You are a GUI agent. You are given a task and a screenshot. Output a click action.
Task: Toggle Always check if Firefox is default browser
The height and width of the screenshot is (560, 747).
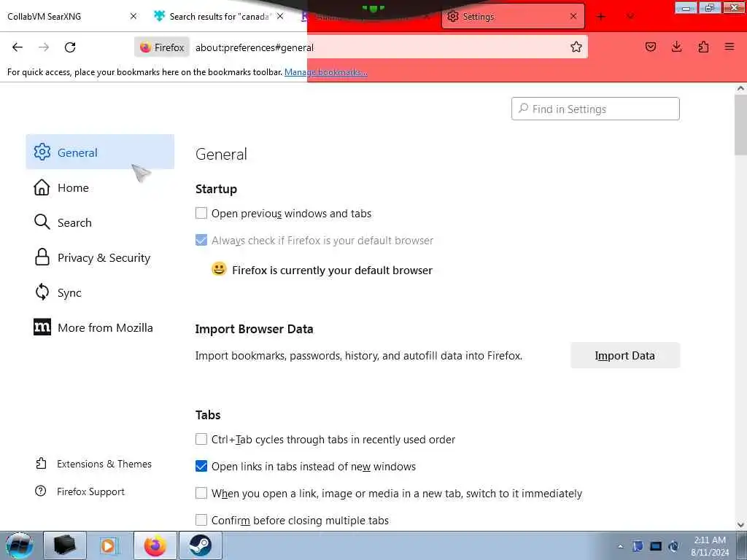(201, 240)
